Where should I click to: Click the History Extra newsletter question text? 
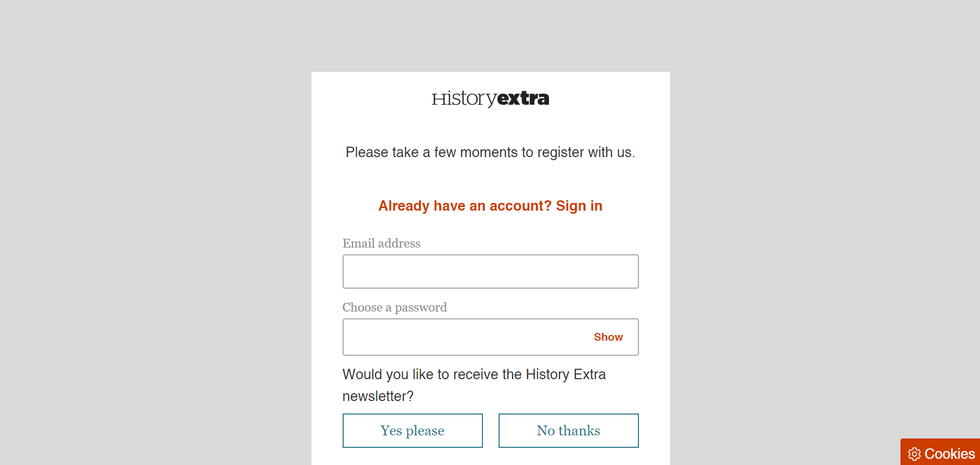(x=474, y=385)
